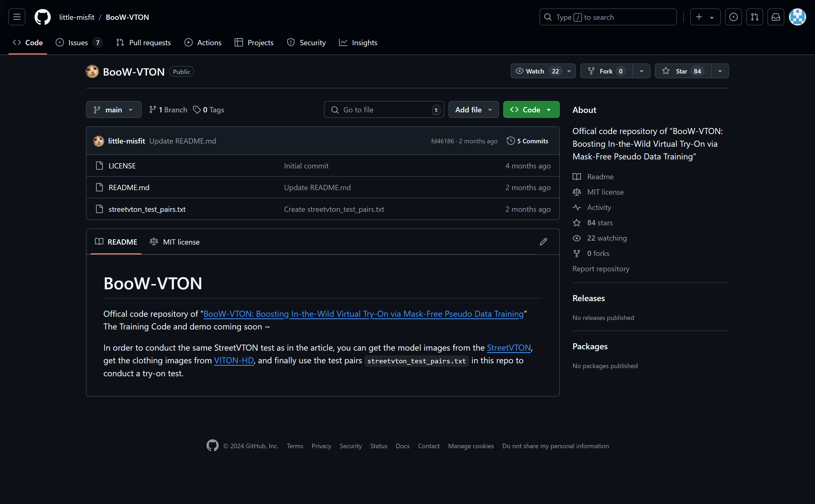Open the Star lists dropdown arrow
Image resolution: width=815 pixels, height=504 pixels.
pos(720,71)
